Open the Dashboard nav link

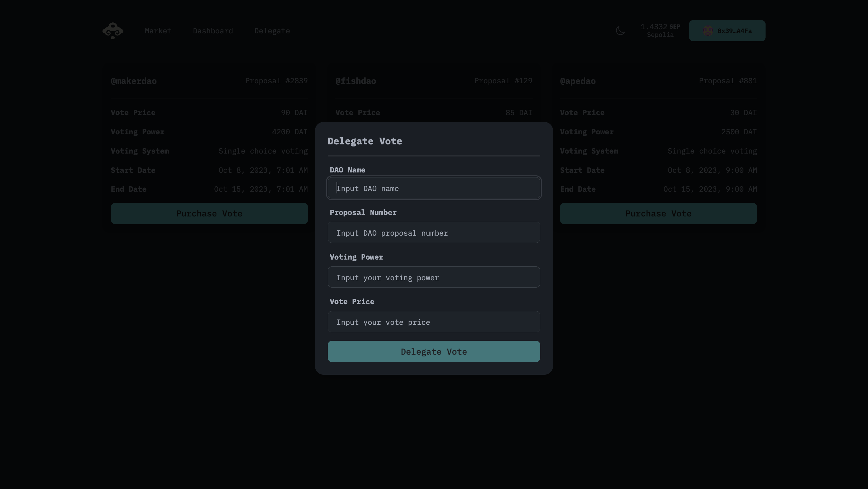(x=213, y=31)
